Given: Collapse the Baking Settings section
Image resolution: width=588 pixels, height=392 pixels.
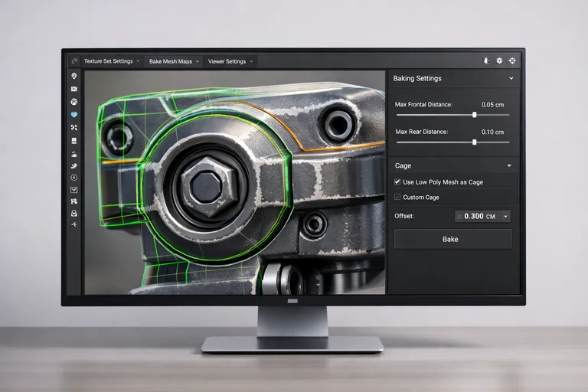Looking at the screenshot, I should coord(511,78).
